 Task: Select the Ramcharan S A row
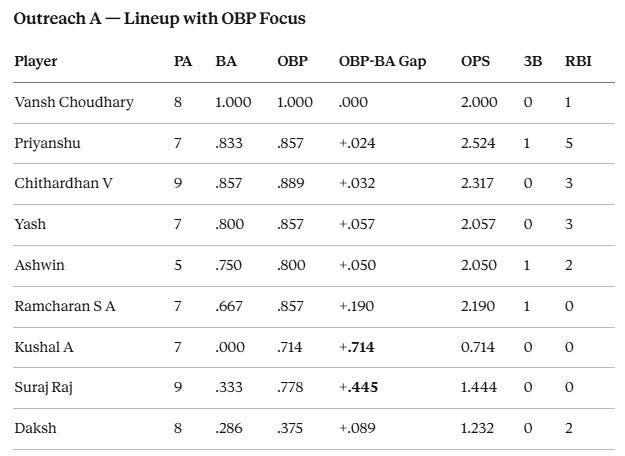(x=314, y=307)
